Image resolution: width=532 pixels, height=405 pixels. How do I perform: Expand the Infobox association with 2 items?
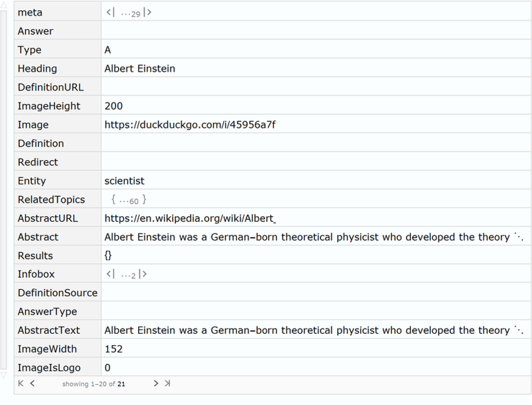coord(127,274)
